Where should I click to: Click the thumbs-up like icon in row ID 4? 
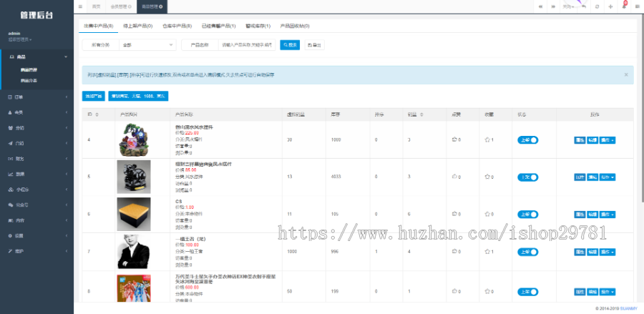454,139
